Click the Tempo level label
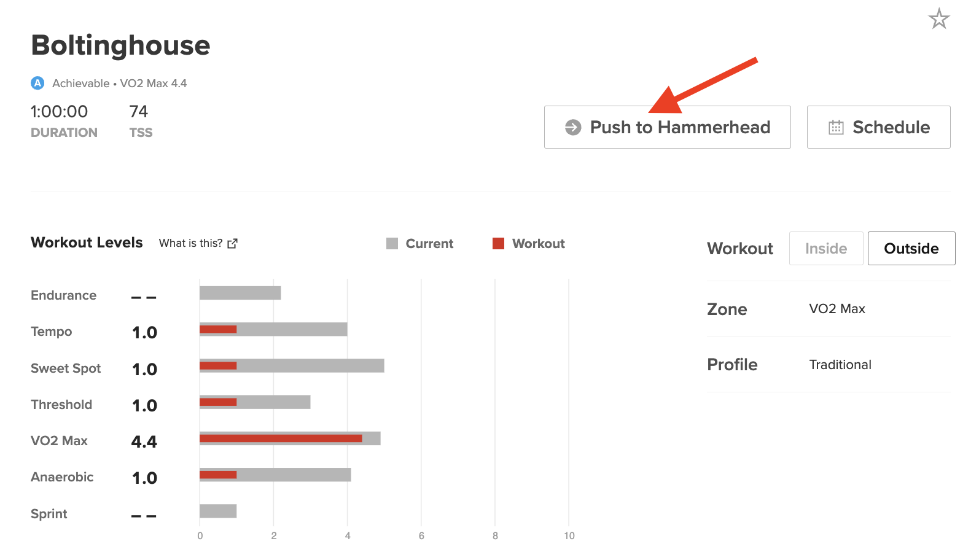979x560 pixels. pyautogui.click(x=52, y=332)
